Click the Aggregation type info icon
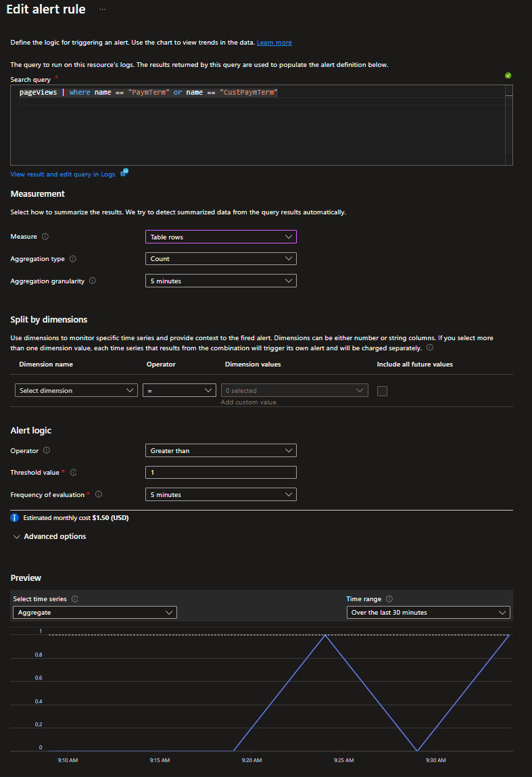 tap(73, 259)
